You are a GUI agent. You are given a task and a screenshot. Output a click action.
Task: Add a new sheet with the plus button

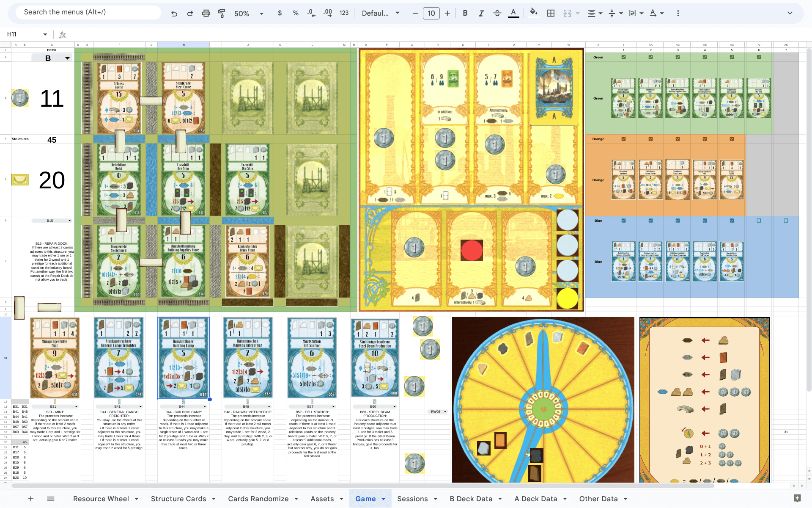click(x=30, y=499)
